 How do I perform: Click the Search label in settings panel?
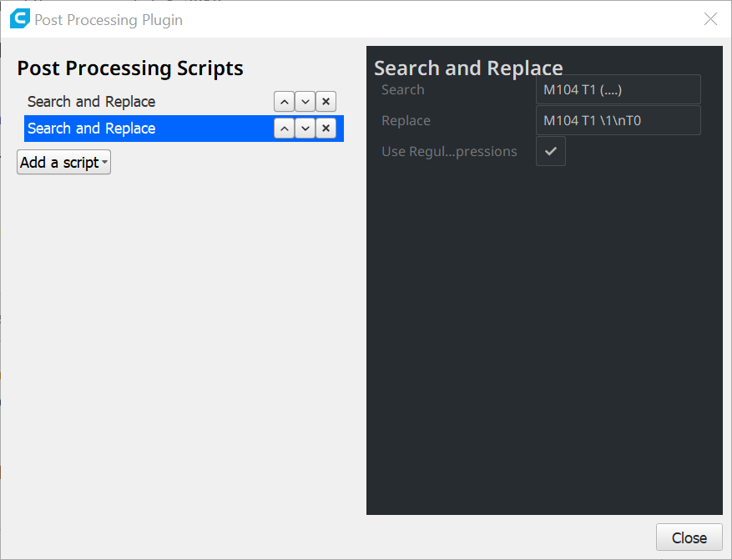[x=403, y=89]
